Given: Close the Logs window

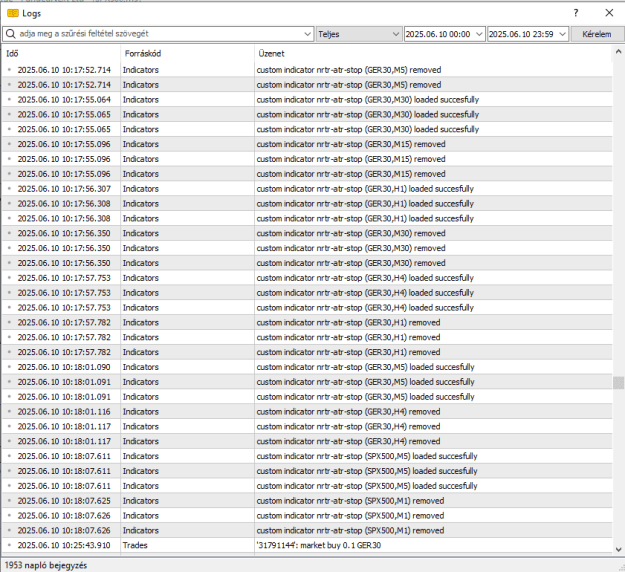Looking at the screenshot, I should point(609,13).
